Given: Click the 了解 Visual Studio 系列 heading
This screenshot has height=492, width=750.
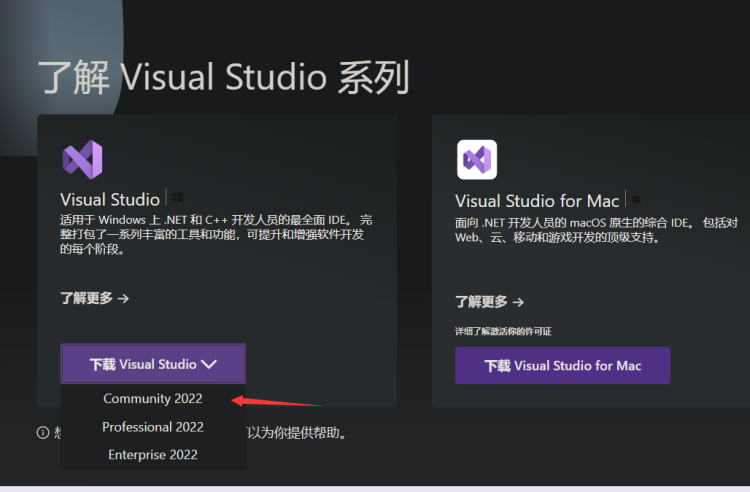Looking at the screenshot, I should (x=224, y=77).
